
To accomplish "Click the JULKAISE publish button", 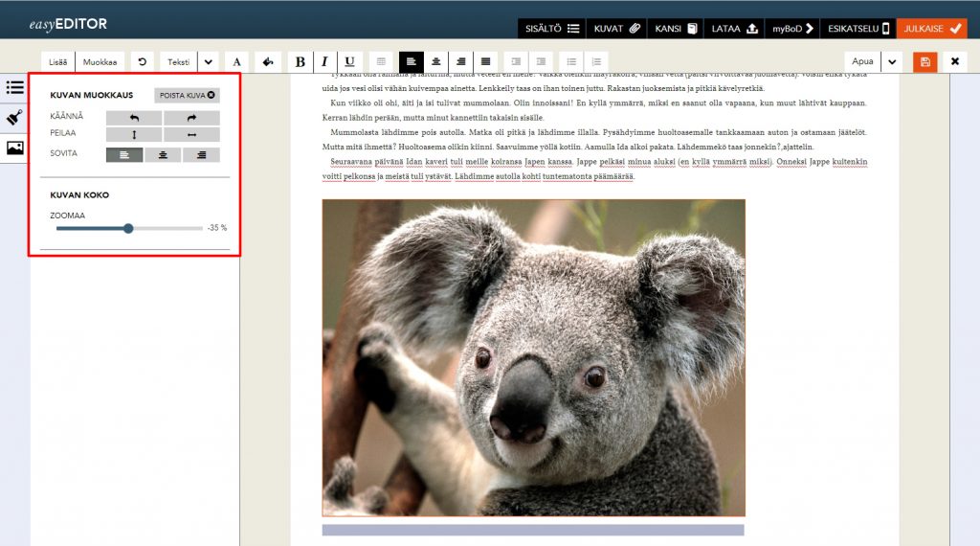I will pos(932,29).
